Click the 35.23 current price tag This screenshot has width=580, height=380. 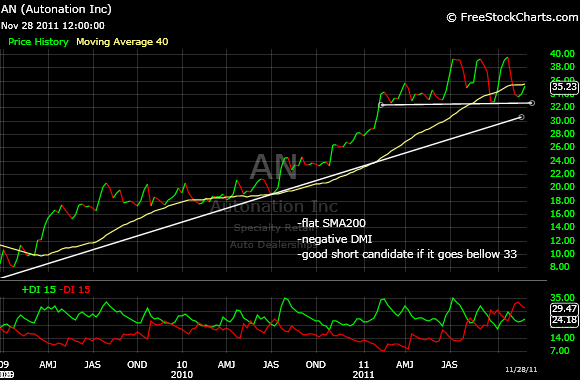tap(564, 87)
